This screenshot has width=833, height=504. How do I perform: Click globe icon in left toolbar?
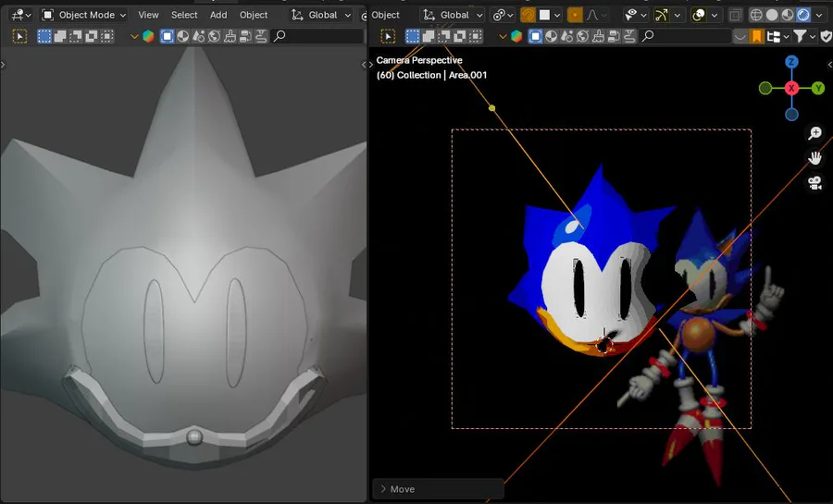coord(214,36)
